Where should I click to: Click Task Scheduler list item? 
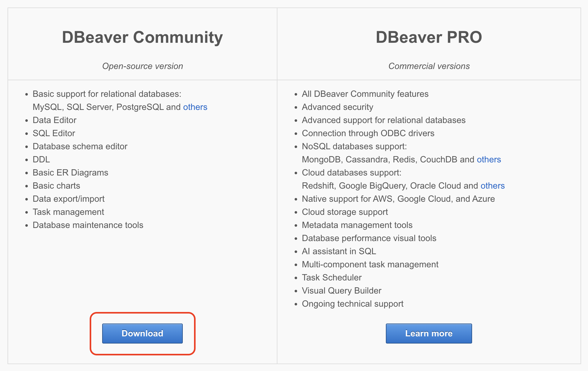(x=331, y=278)
